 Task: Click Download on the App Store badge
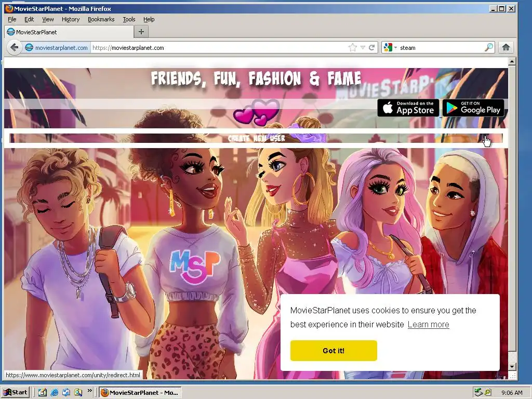408,108
